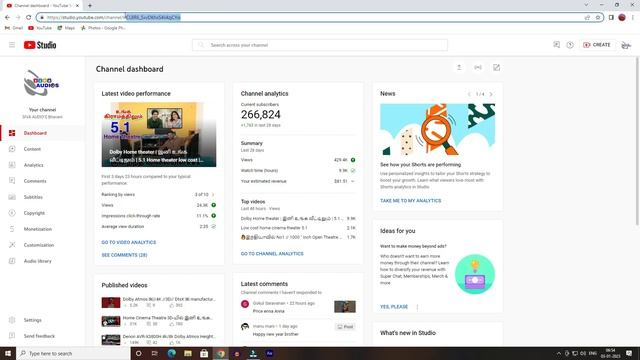
Task: Open the Denon AVR published video thumbnail
Action: (x=111, y=340)
